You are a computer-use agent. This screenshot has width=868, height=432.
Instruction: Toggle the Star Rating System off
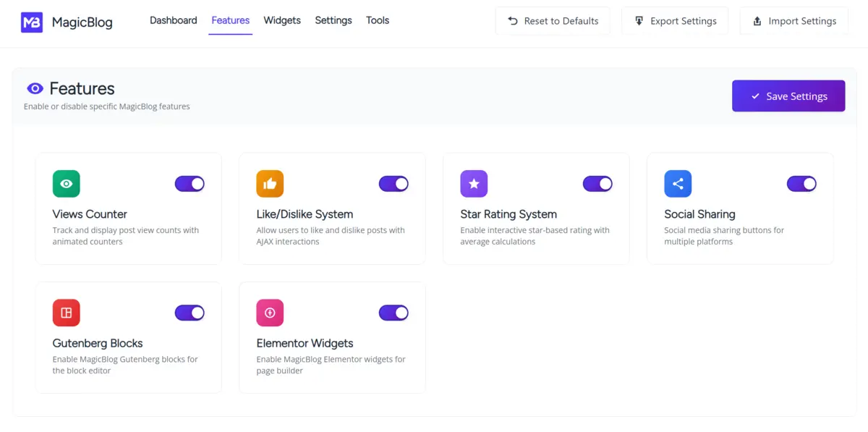(x=597, y=184)
